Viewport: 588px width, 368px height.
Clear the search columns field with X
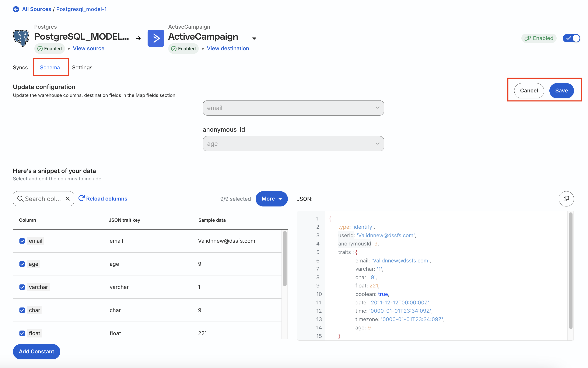(68, 199)
